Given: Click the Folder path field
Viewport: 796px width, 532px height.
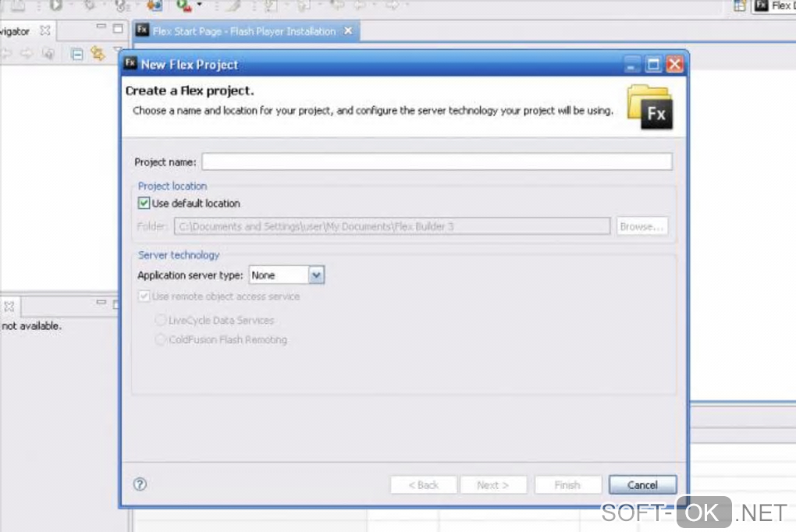Looking at the screenshot, I should (392, 226).
